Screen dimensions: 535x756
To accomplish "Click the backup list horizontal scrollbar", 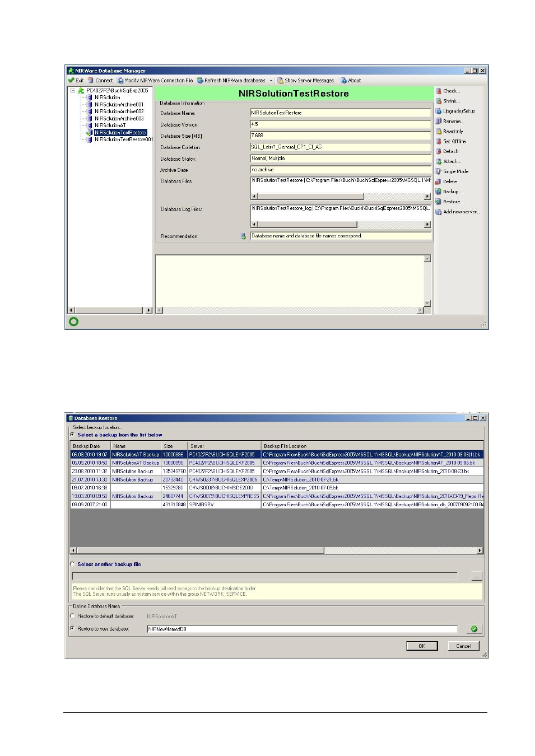I will click(277, 550).
